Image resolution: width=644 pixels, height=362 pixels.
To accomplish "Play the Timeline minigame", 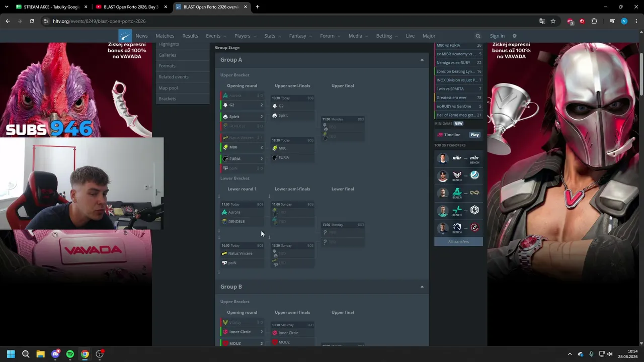I will click(474, 135).
